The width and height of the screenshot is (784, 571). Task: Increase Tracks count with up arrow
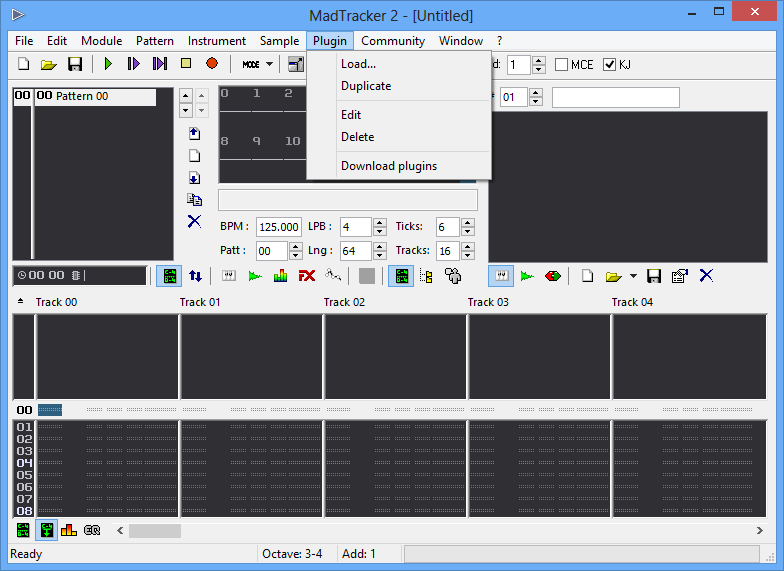468,246
